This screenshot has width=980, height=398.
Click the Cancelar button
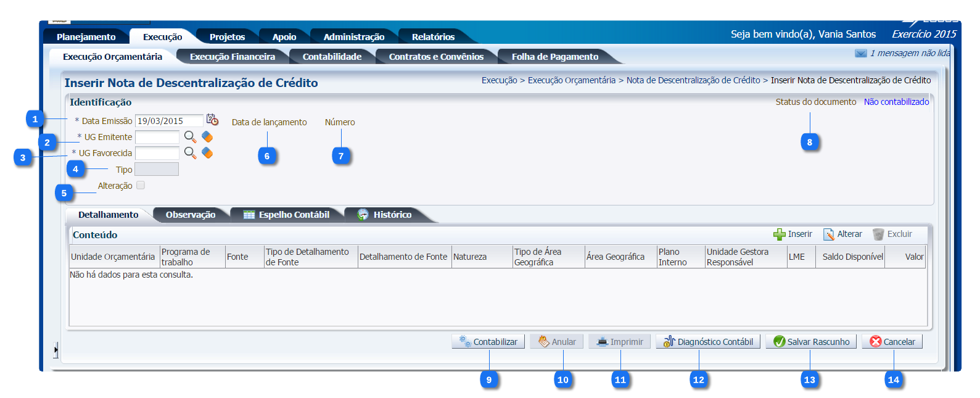892,342
